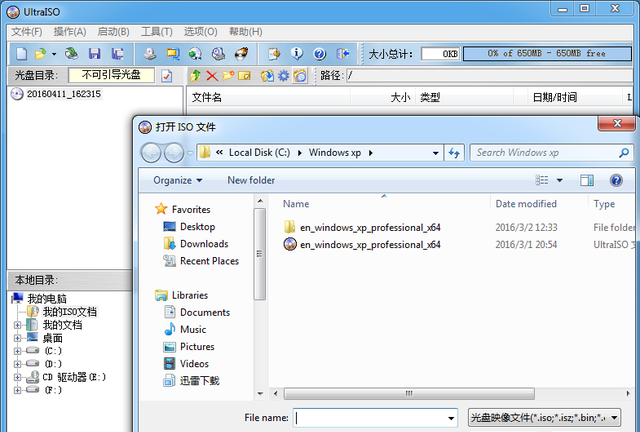Click the dialog help question mark icon

tap(616, 180)
